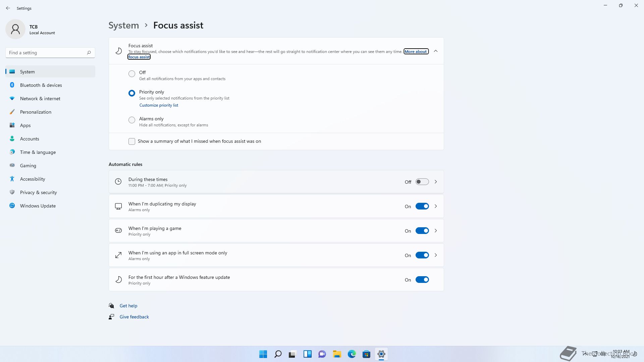This screenshot has width=644, height=362.
Task: Click the Apps sidebar icon
Action: (x=12, y=125)
